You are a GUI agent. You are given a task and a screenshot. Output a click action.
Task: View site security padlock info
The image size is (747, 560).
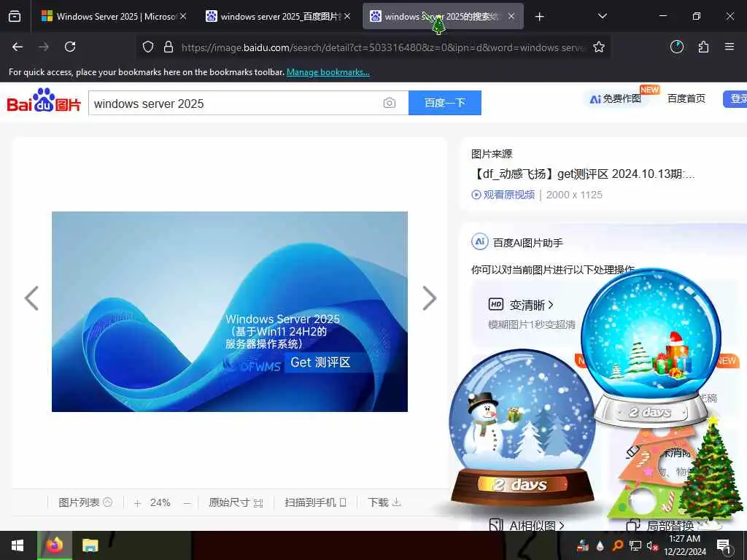(169, 47)
